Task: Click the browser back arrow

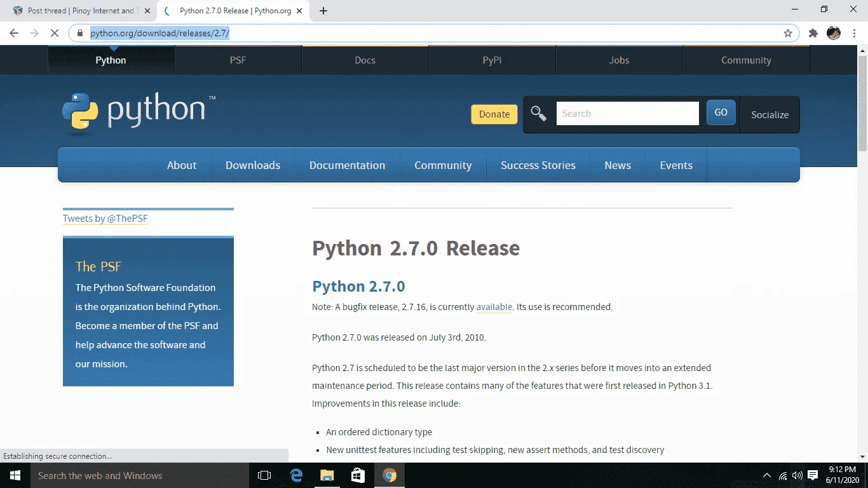Action: [x=14, y=33]
